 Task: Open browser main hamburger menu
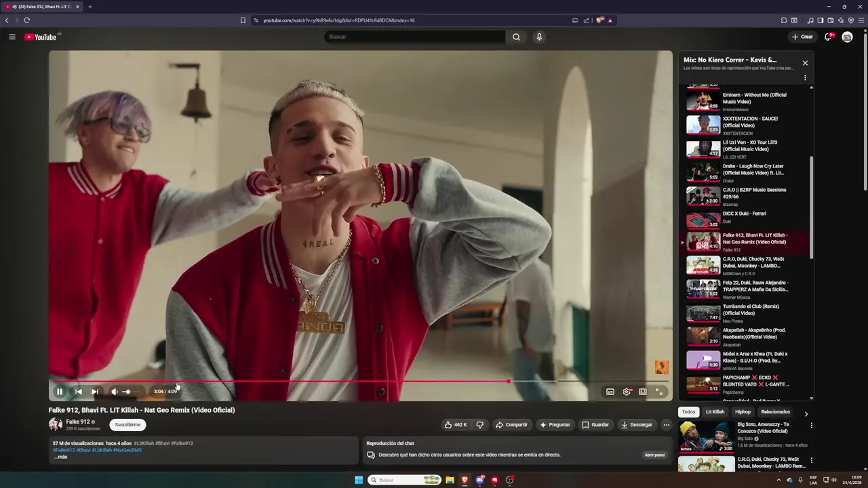862,20
